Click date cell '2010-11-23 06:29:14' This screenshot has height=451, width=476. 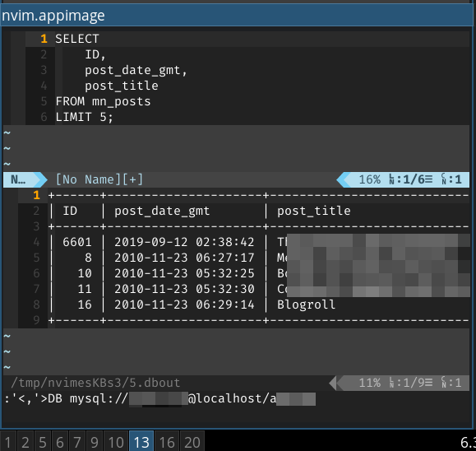tap(184, 305)
